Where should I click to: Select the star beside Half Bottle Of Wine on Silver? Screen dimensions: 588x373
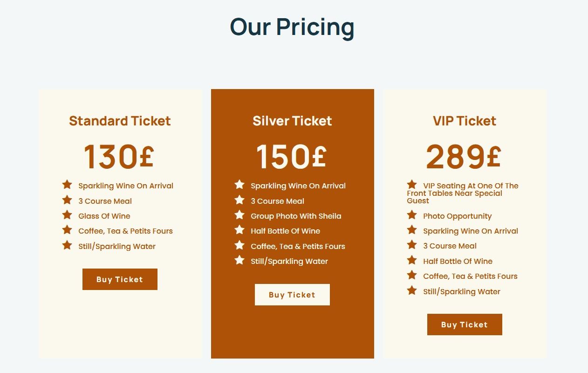click(x=239, y=230)
